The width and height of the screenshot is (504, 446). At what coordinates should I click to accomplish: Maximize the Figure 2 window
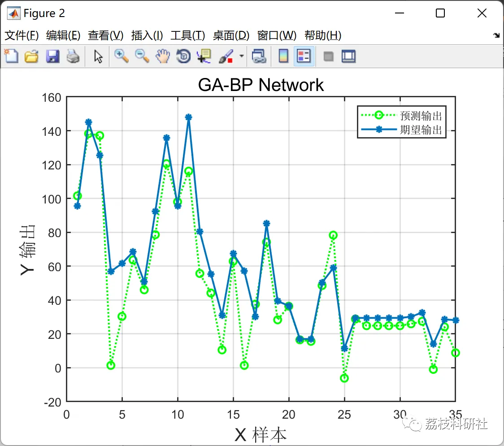pos(440,13)
